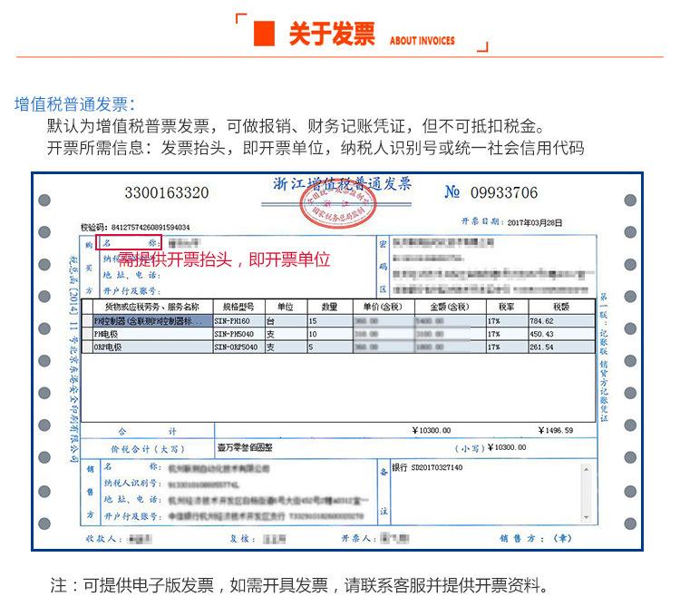680x616 pixels.
Task: Click the invoice title 浙江增值税普通发票
Action: point(342,184)
